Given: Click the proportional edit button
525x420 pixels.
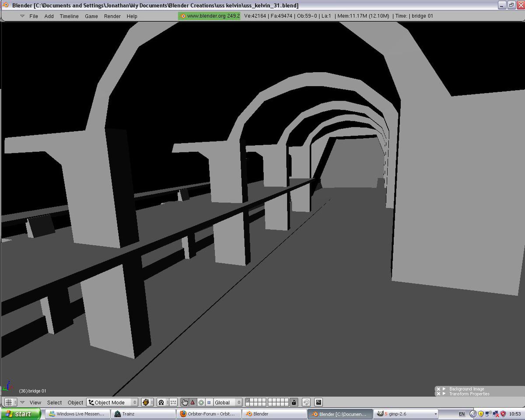Looking at the screenshot, I should point(307,402).
